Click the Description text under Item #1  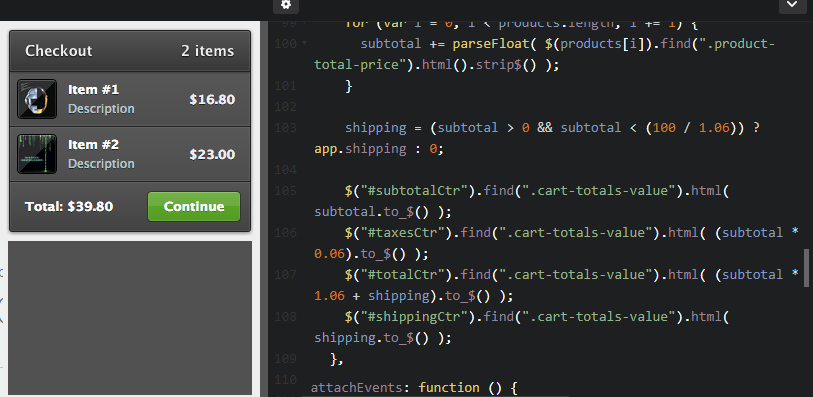click(x=101, y=109)
